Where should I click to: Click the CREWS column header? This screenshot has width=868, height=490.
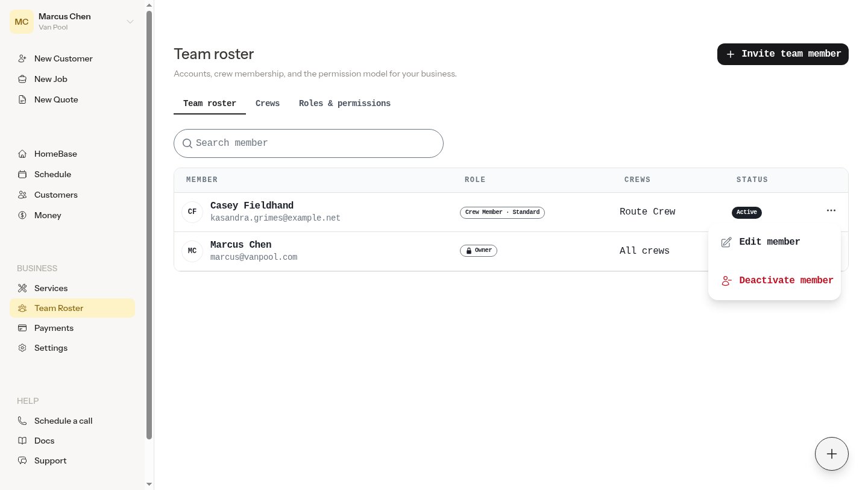click(638, 180)
